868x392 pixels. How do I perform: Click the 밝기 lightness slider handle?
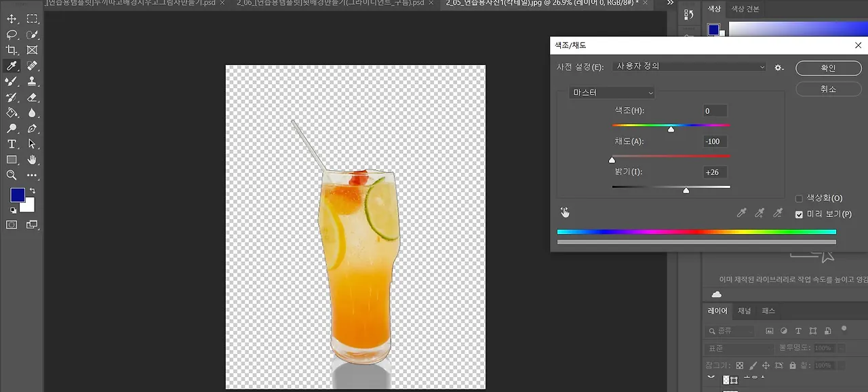pyautogui.click(x=686, y=191)
